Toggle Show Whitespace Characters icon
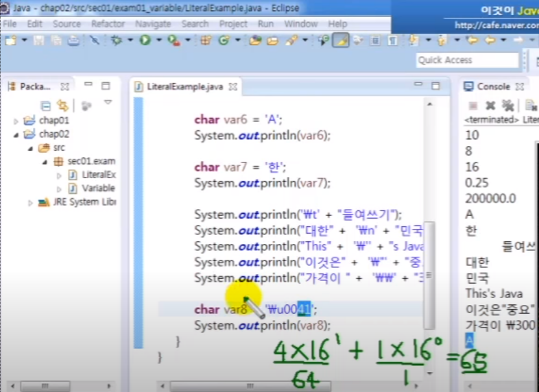The image size is (539, 392). (x=392, y=40)
